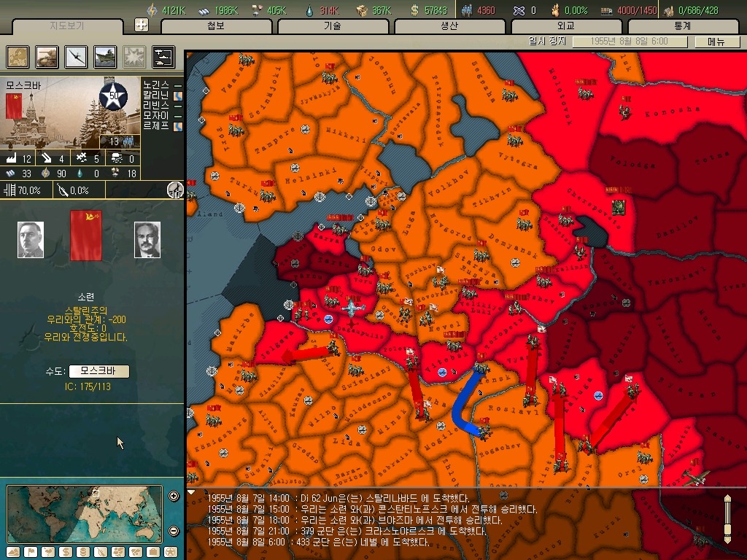Switch to economic map mode (dollar icon)
Viewport: 747px width, 560px height.
(66, 553)
